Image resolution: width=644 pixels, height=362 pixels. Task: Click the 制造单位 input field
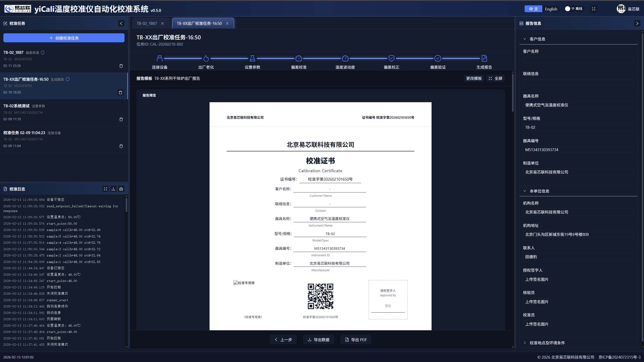pyautogui.click(x=578, y=172)
